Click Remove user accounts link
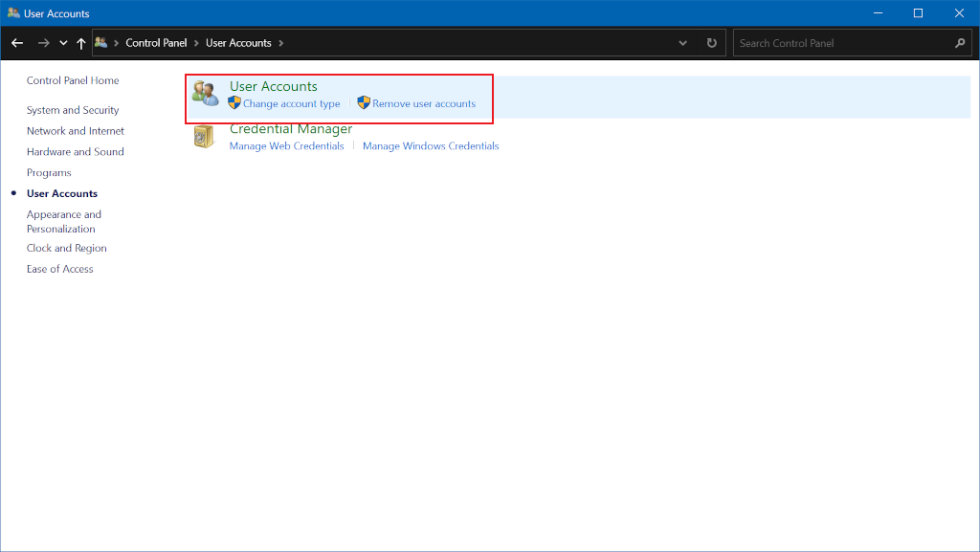This screenshot has width=980, height=552. pos(424,103)
